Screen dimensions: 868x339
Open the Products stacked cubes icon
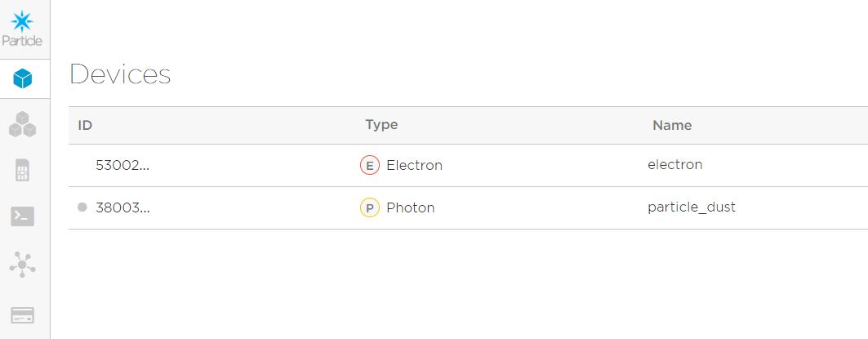coord(23,124)
